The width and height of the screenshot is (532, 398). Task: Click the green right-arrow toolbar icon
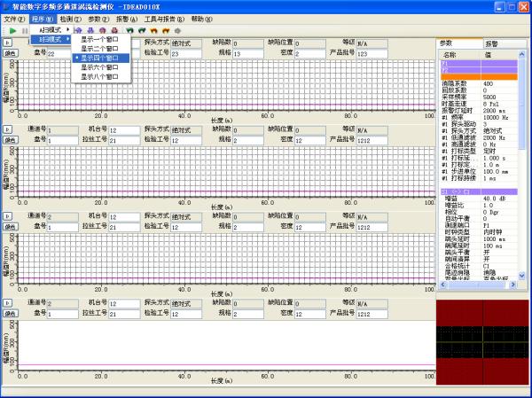click(x=142, y=31)
